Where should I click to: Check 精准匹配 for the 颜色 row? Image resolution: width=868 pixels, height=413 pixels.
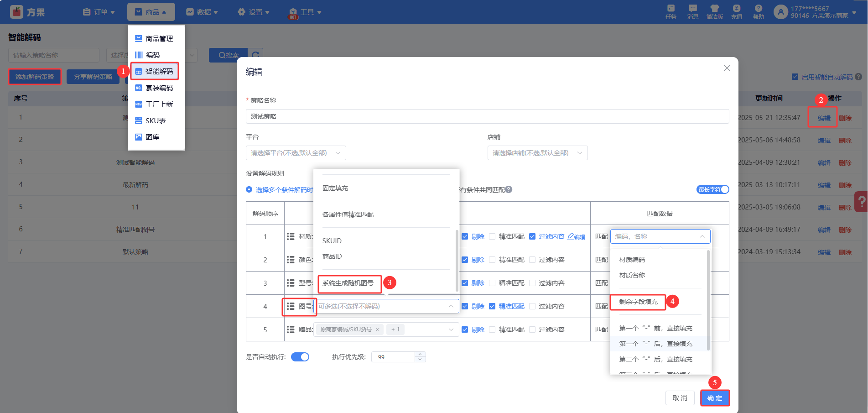[492, 260]
